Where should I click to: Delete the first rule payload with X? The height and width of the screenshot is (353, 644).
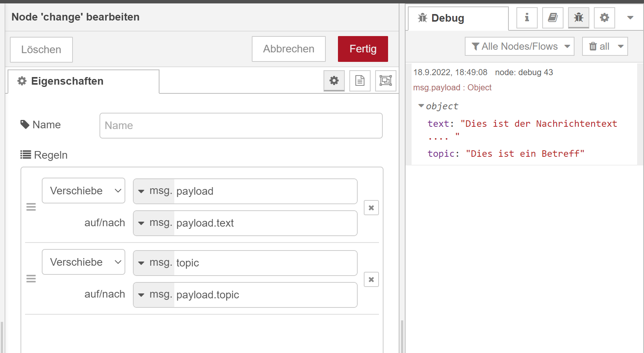pyautogui.click(x=371, y=208)
